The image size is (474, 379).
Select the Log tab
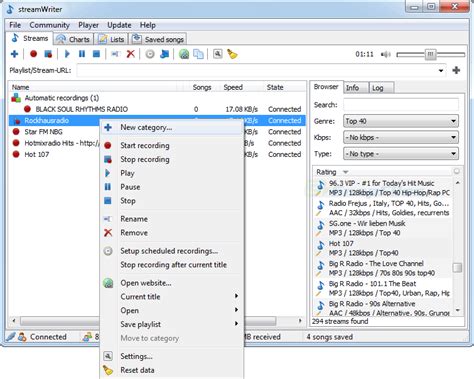[381, 88]
